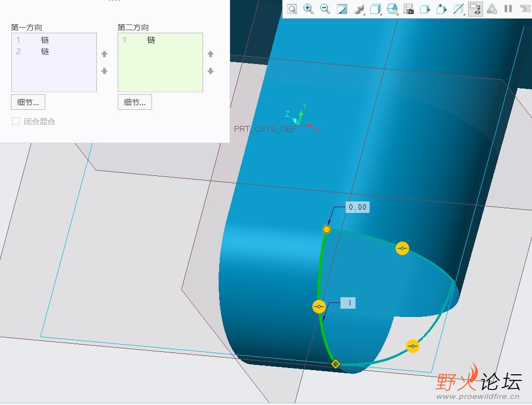532x405 pixels.
Task: Move first direction chain down arrow
Action: 105,71
